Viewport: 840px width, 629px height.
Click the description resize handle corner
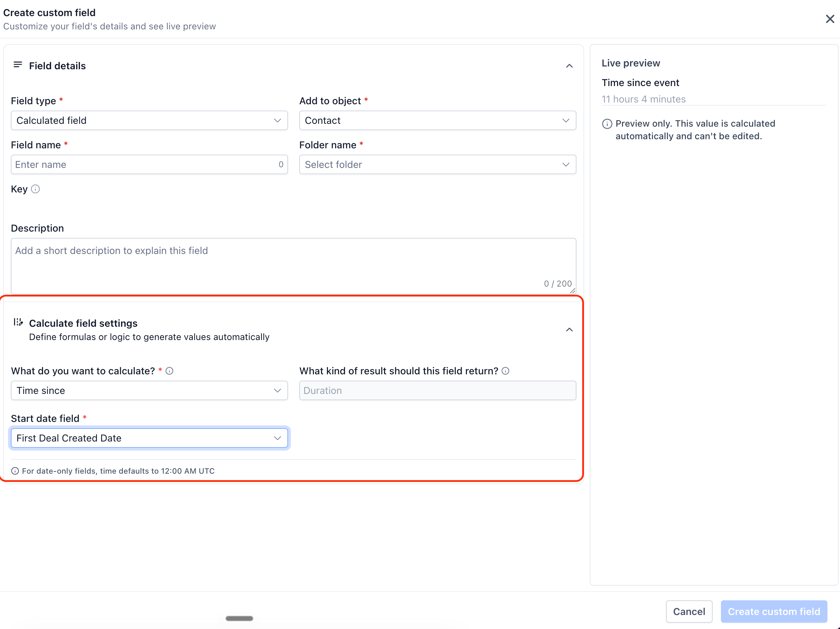pos(572,290)
